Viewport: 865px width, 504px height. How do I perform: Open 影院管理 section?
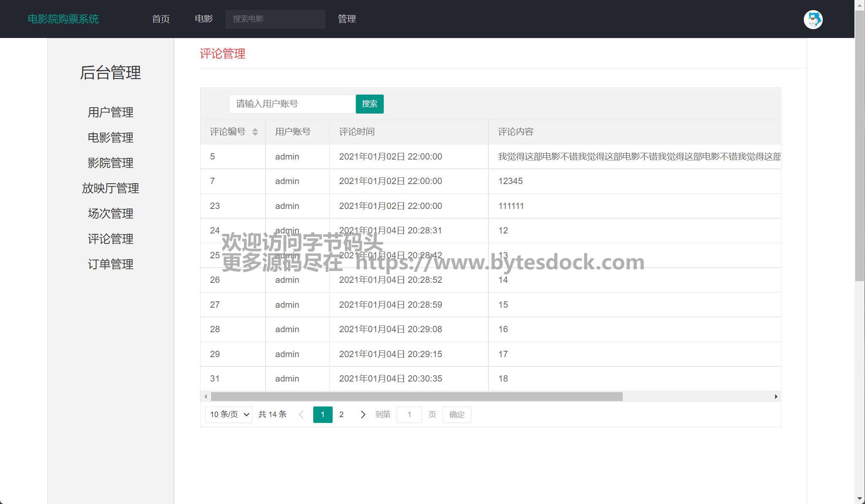tap(111, 163)
